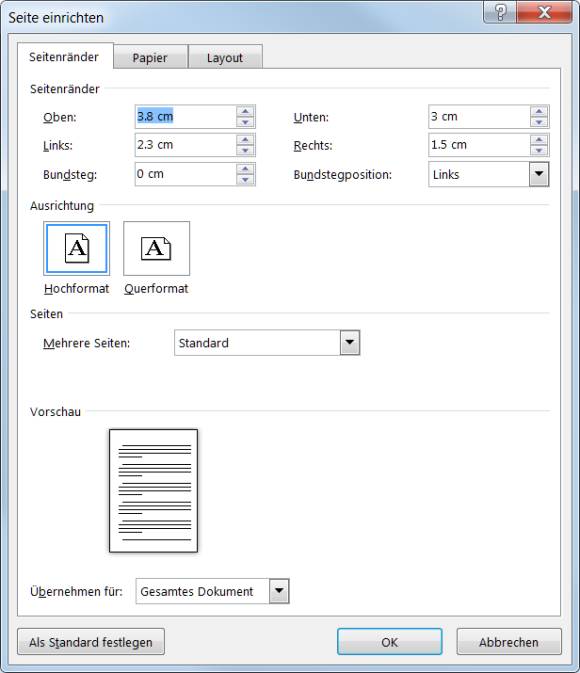Select the Hochformat portrait orientation icon
Screen dimensions: 580x673
tap(76, 249)
